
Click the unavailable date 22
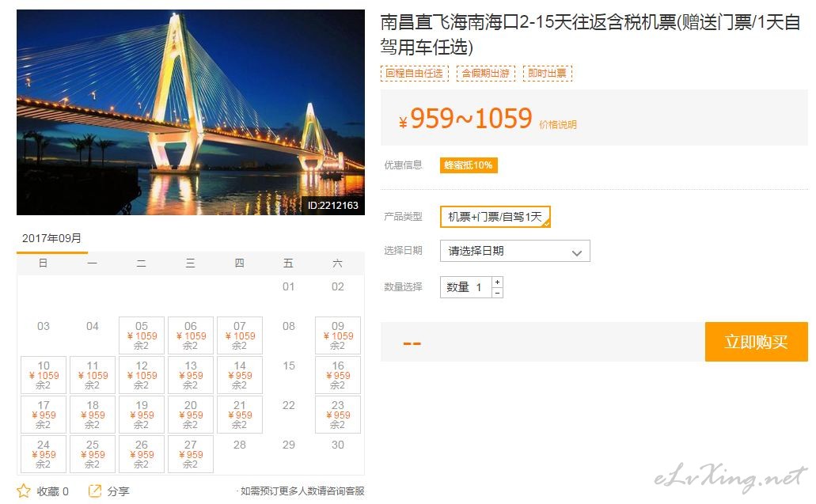coord(289,405)
